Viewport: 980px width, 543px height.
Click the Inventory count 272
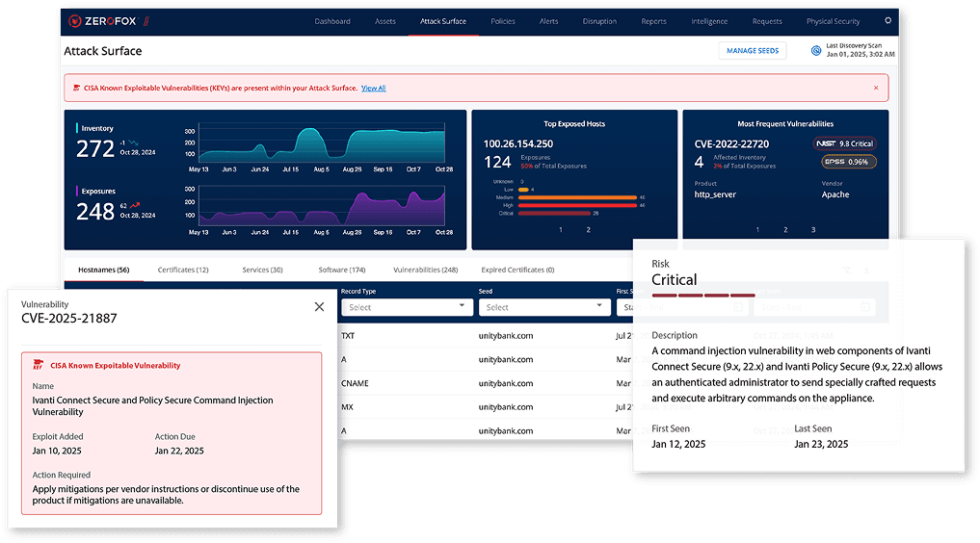click(x=95, y=148)
